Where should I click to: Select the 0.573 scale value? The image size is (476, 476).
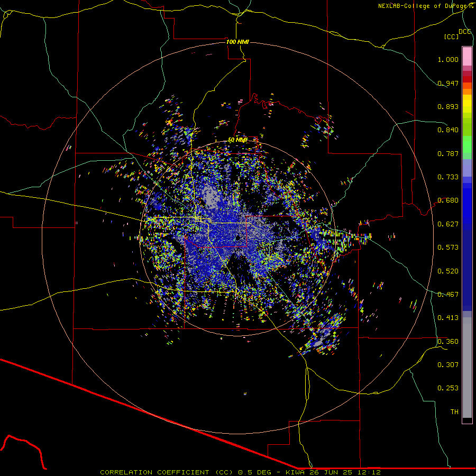(448, 248)
